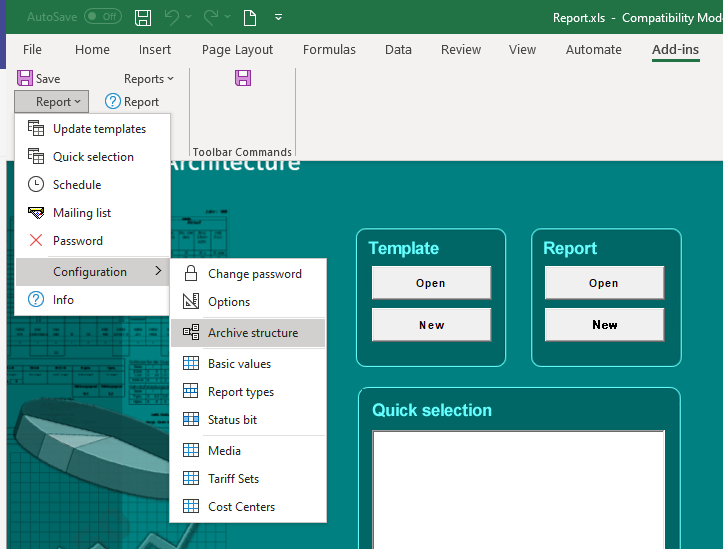The height and width of the screenshot is (549, 723).
Task: Click the Archive structure icon
Action: (x=191, y=333)
